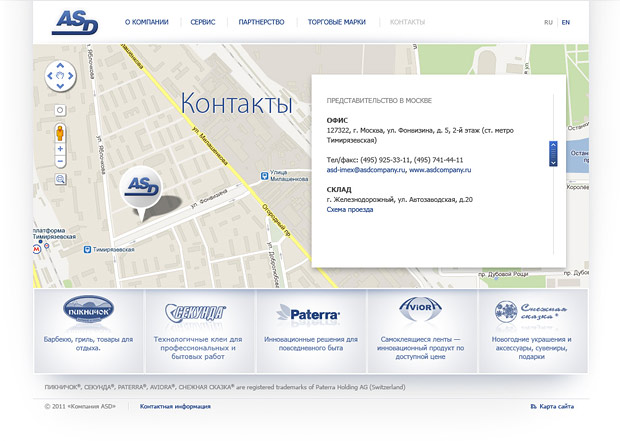
Task: Click the contacts panel scrollbar thumb
Action: [x=553, y=153]
